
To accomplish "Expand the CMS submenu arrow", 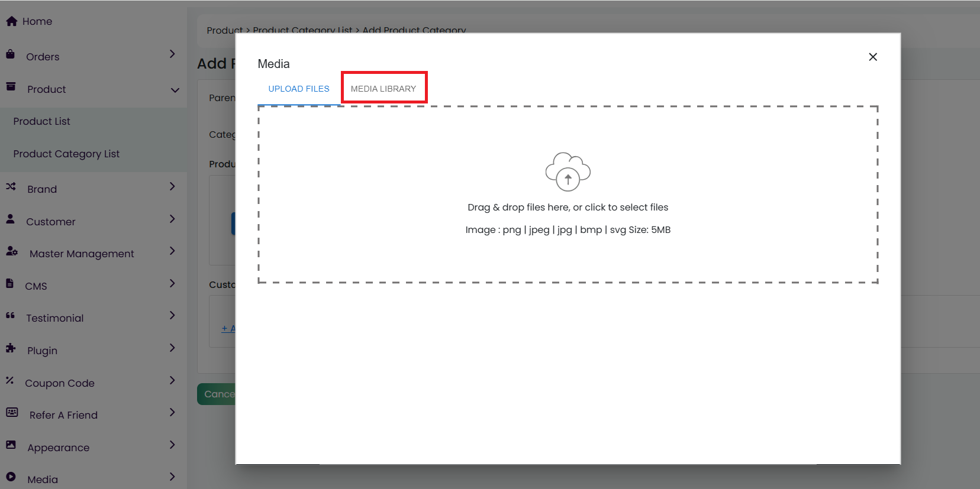I will pos(172,284).
